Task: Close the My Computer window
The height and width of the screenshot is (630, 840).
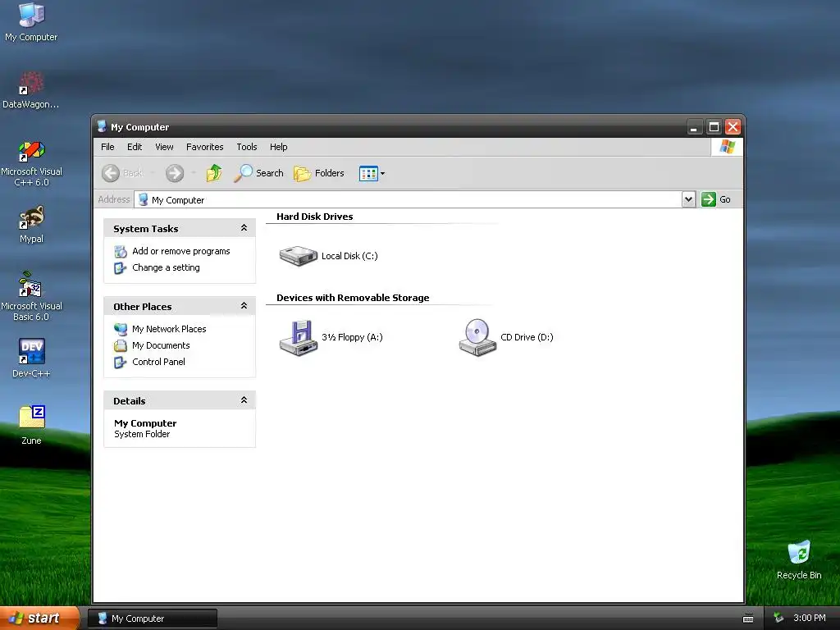Action: tap(733, 127)
